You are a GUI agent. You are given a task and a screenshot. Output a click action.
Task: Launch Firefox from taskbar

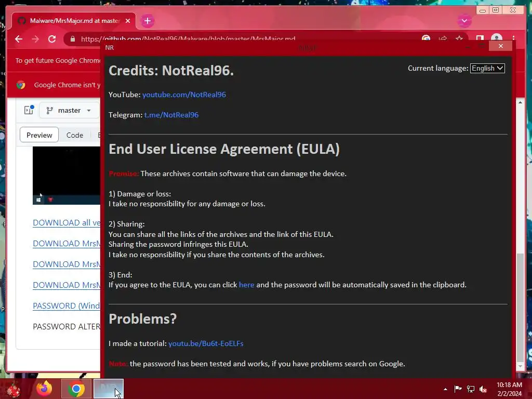pos(45,389)
